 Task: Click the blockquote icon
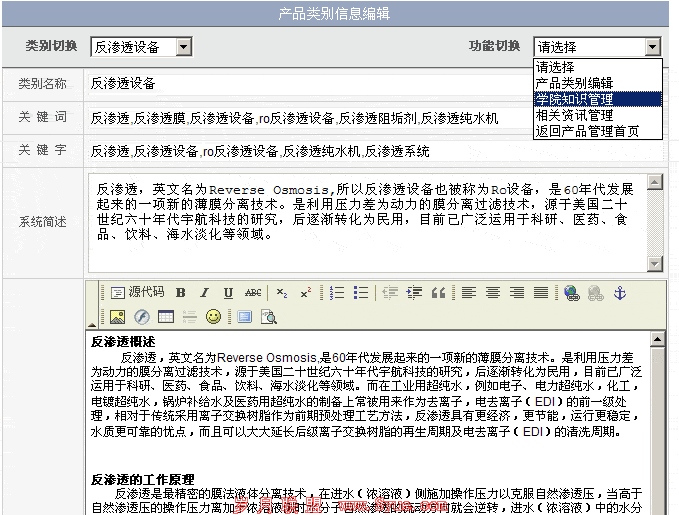click(x=438, y=293)
